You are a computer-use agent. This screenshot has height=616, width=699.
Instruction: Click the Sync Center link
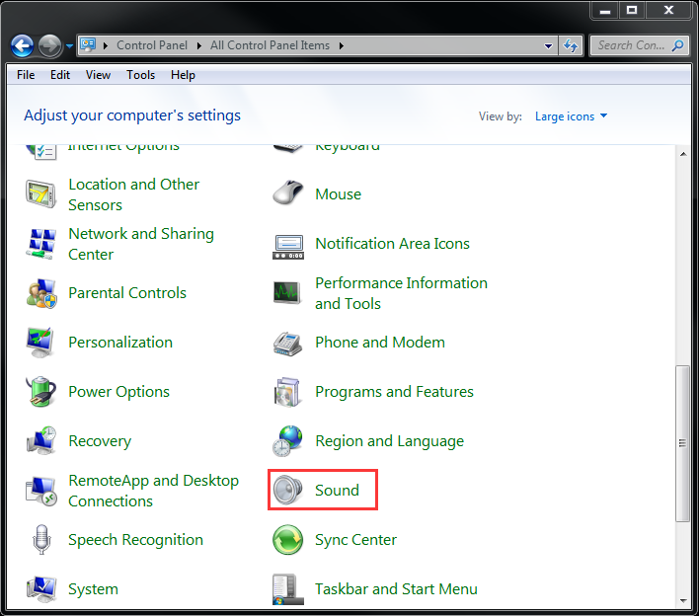point(355,540)
